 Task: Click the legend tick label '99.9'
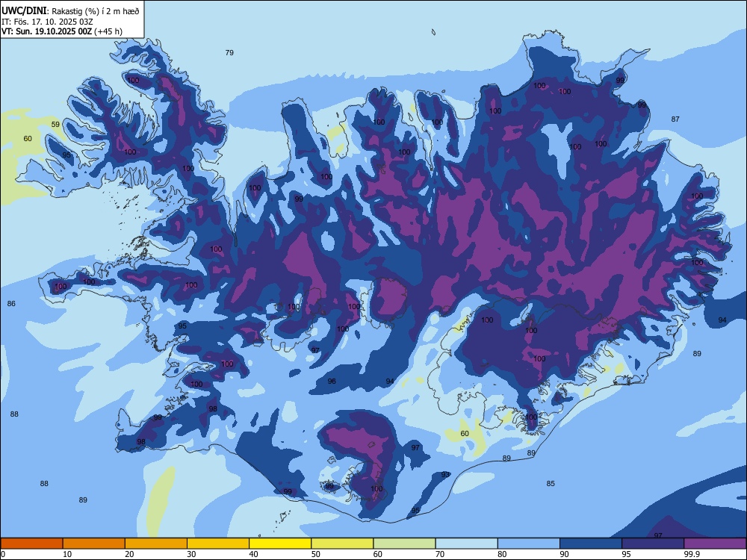click(692, 554)
